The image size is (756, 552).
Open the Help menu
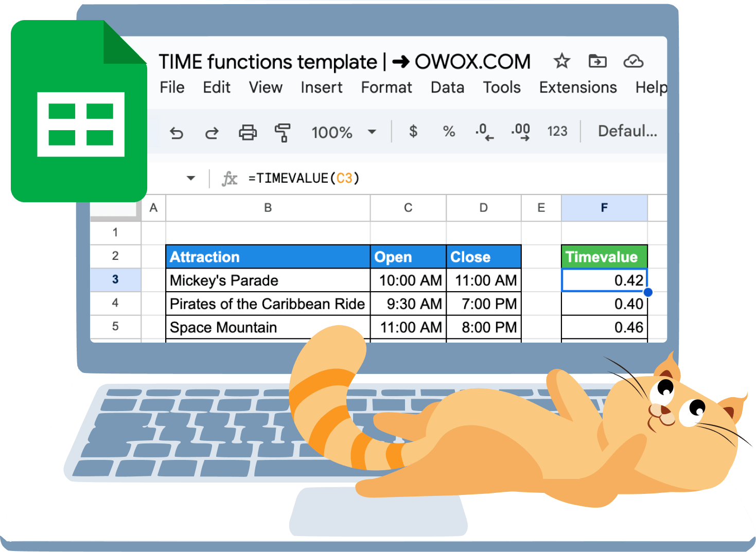pyautogui.click(x=651, y=87)
